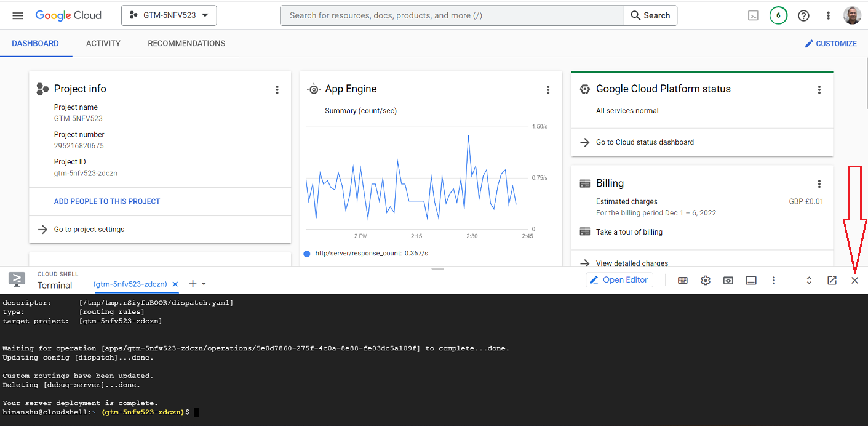
Task: Maximize Cloud Shell panel with expand arrows
Action: pos(809,281)
